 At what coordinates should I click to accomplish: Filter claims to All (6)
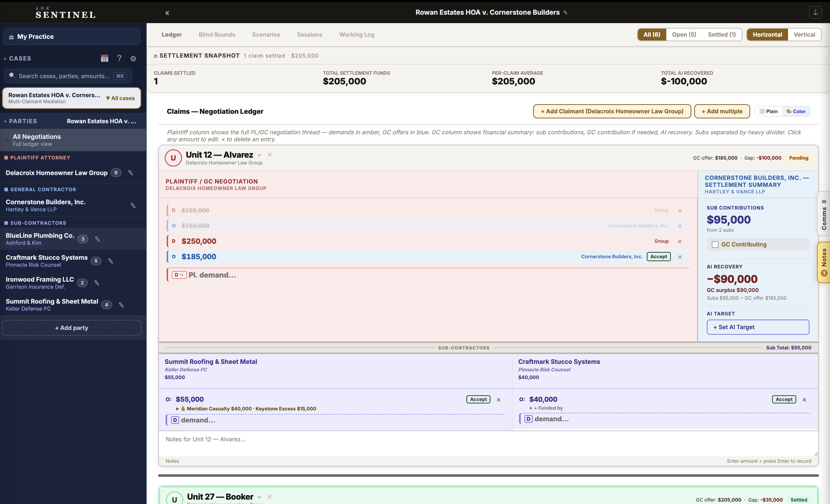652,34
